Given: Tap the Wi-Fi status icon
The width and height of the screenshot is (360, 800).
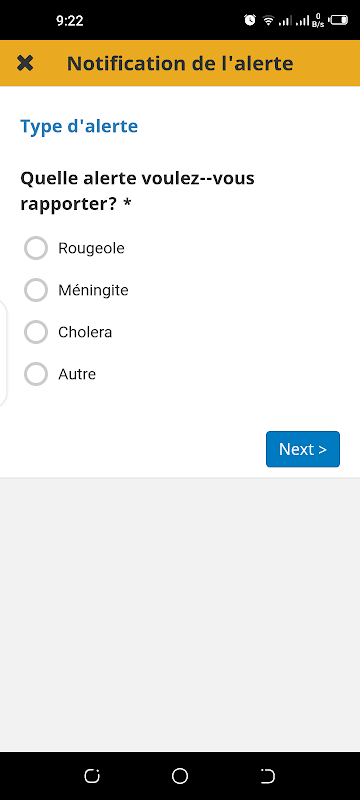Looking at the screenshot, I should [x=268, y=20].
